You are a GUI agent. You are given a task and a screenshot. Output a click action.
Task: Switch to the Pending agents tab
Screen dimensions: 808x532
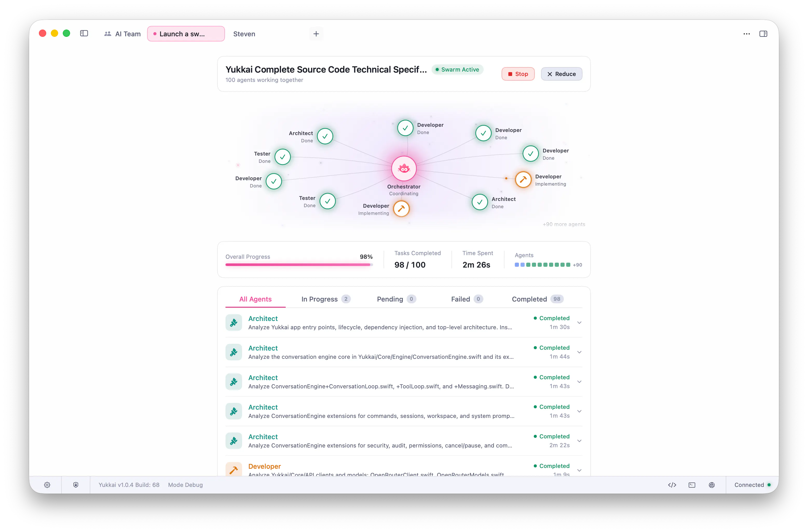pyautogui.click(x=396, y=299)
